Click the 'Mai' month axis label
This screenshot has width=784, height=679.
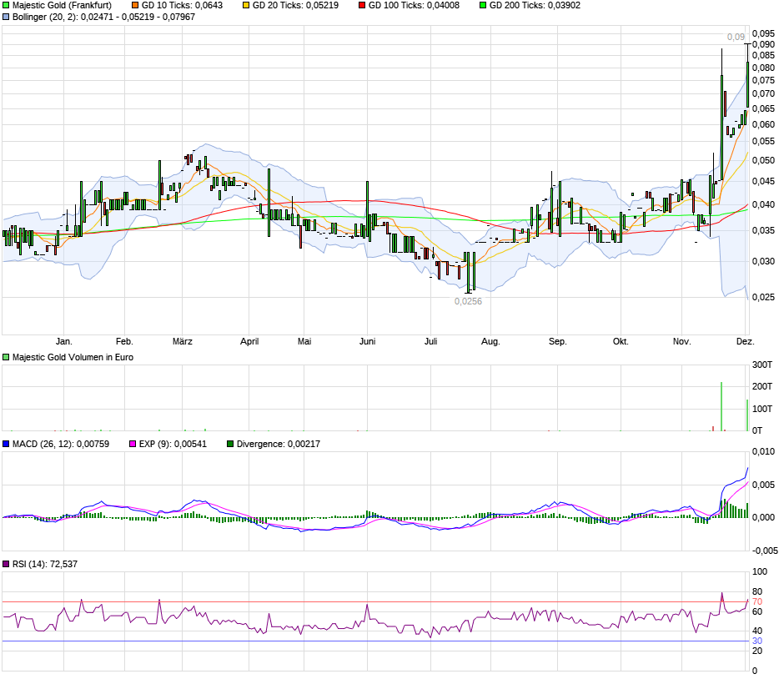pos(304,341)
